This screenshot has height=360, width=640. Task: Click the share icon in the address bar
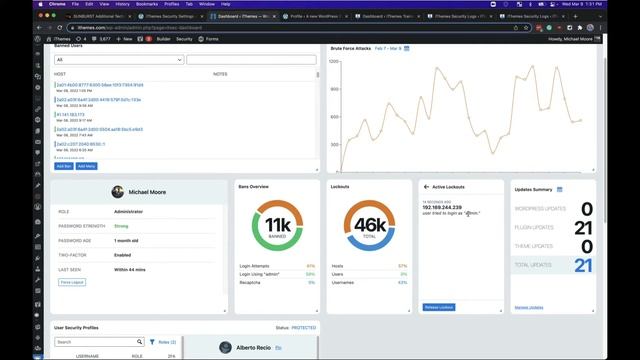(x=516, y=28)
